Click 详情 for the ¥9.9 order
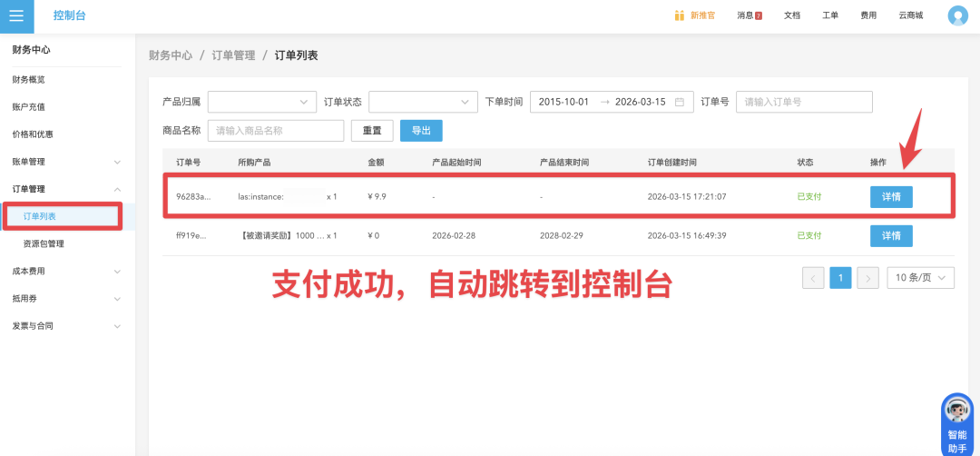Viewport: 980px width, 456px height. 891,196
